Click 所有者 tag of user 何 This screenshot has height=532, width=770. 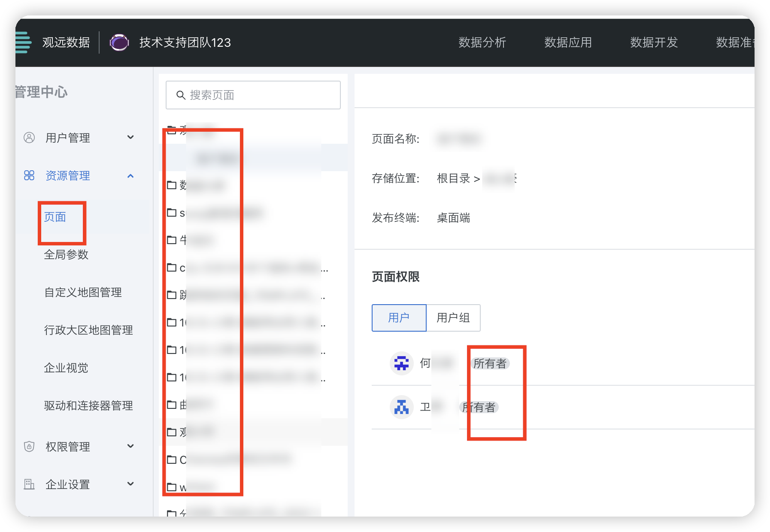(x=490, y=364)
